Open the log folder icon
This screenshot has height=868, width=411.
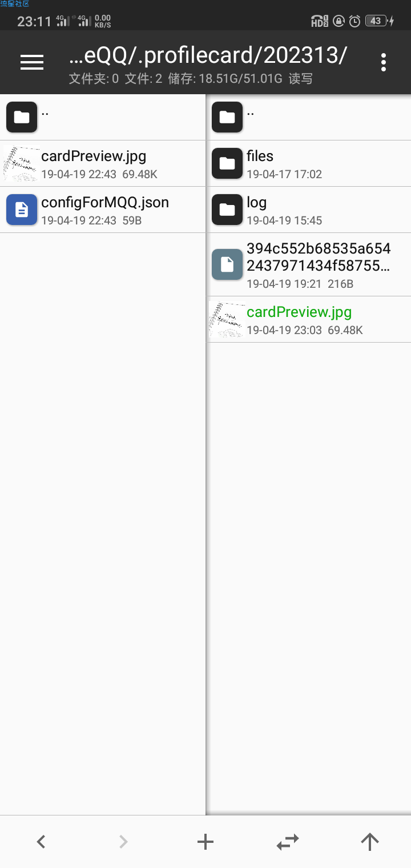[227, 210]
